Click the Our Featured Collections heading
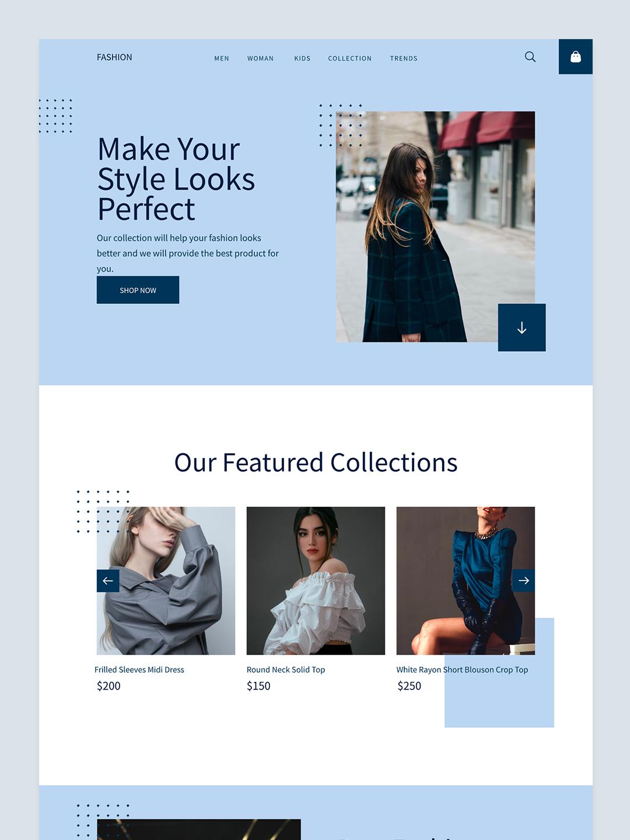This screenshot has width=630, height=840. [316, 463]
